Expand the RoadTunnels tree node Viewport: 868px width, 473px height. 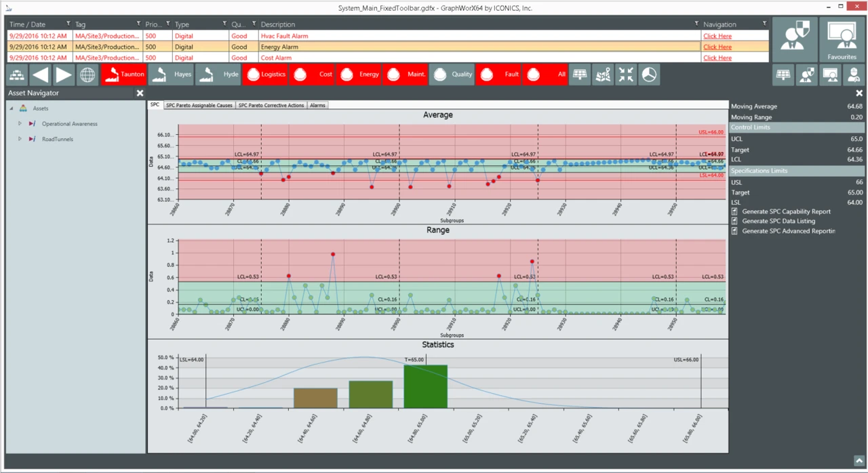coord(20,139)
